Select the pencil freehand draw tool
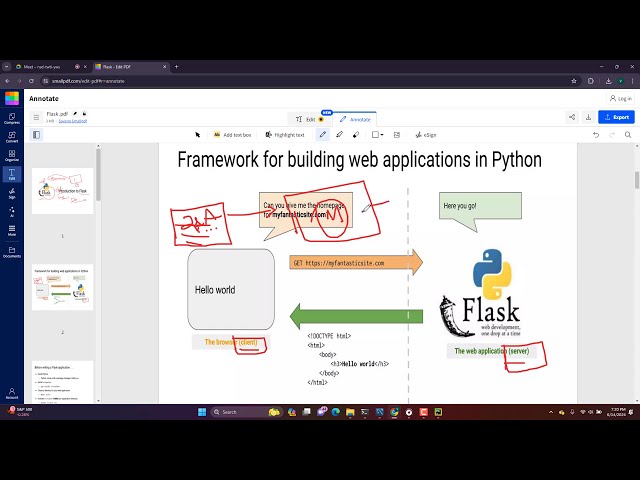640x480 pixels. click(x=322, y=135)
